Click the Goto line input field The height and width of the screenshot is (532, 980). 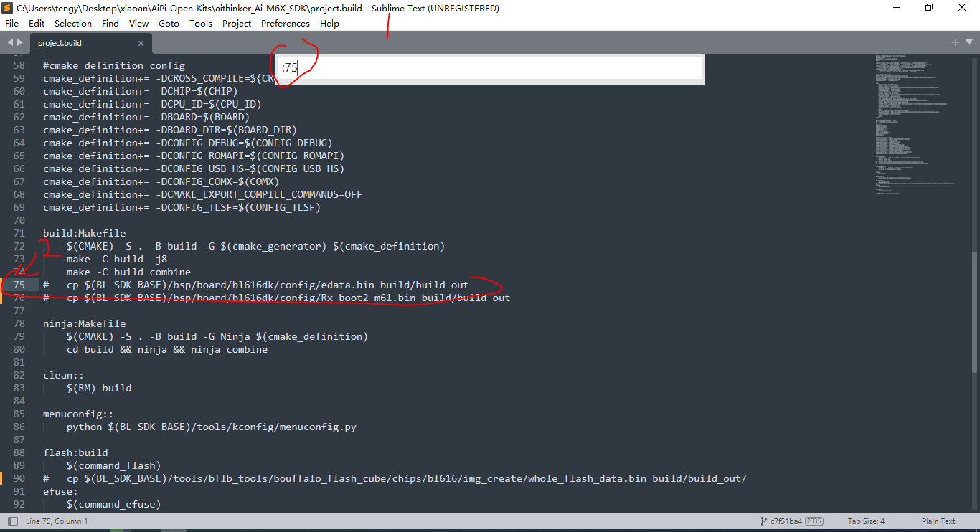click(x=490, y=67)
